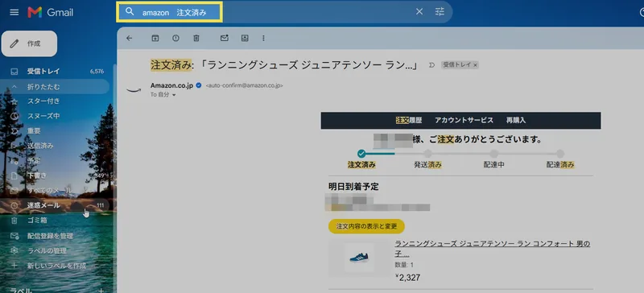Click the sender address auto-confirm@amazon.co.jp
The height and width of the screenshot is (293, 644).
(244, 86)
